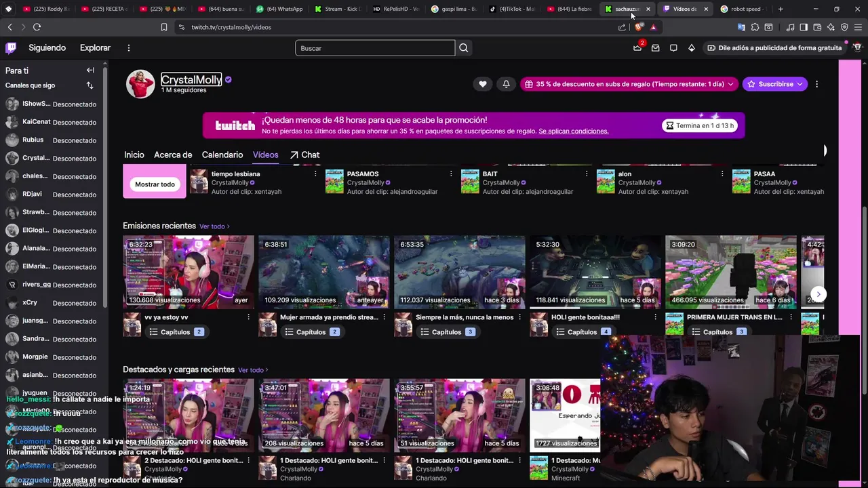Viewport: 868px width, 488px height.
Task: Open the Bits diamond icon
Action: pos(691,47)
